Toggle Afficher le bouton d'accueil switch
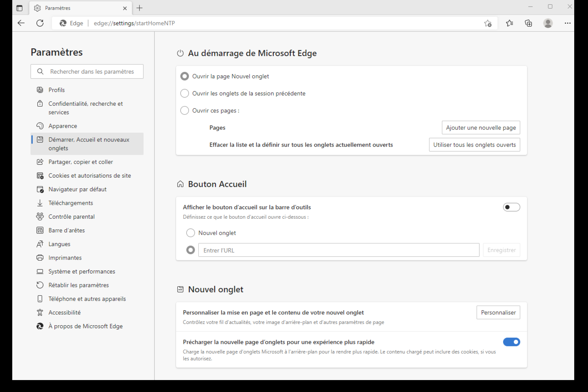 (x=511, y=207)
